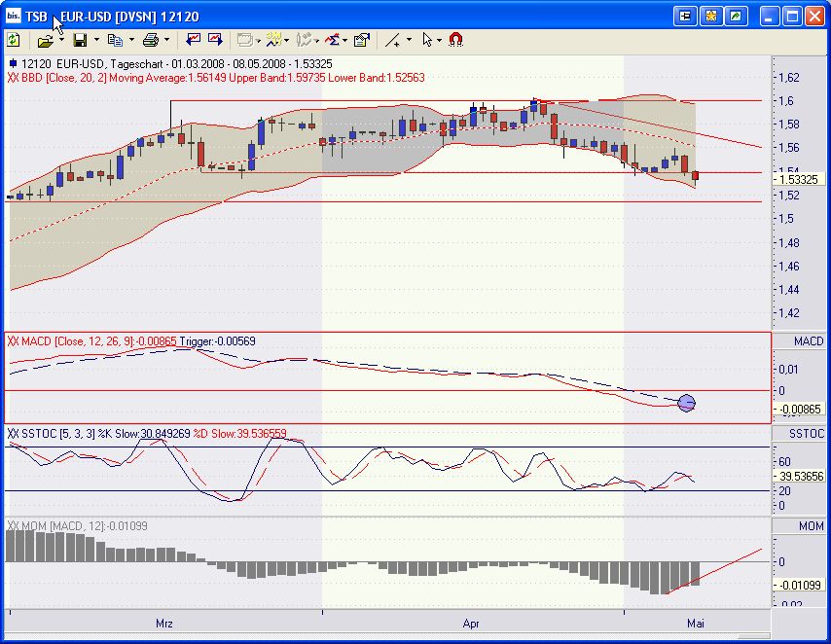Print the chart with the printer icon
Screen dimensions: 831x644
point(151,40)
